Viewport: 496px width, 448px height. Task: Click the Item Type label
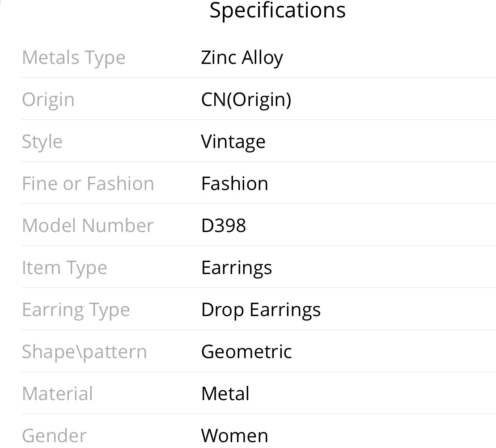(x=64, y=268)
